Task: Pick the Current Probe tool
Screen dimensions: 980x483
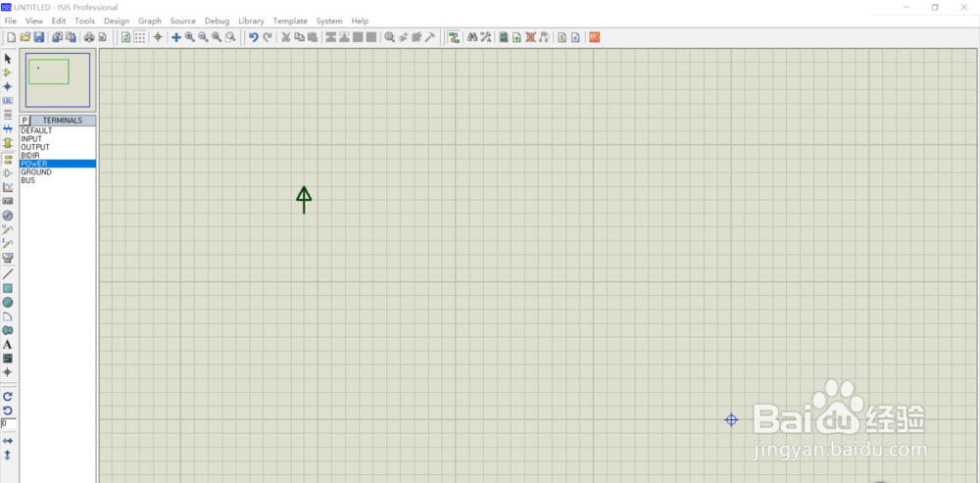Action: point(8,243)
